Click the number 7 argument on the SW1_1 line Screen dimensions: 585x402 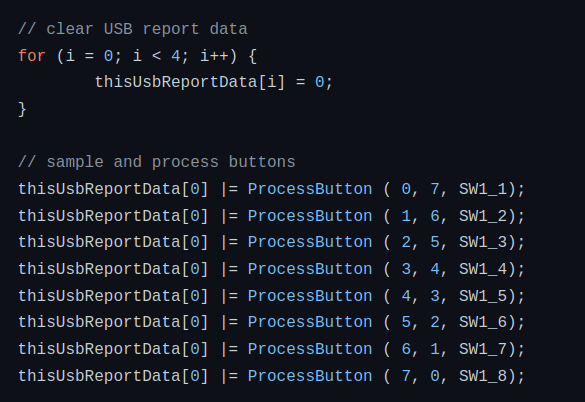435,189
